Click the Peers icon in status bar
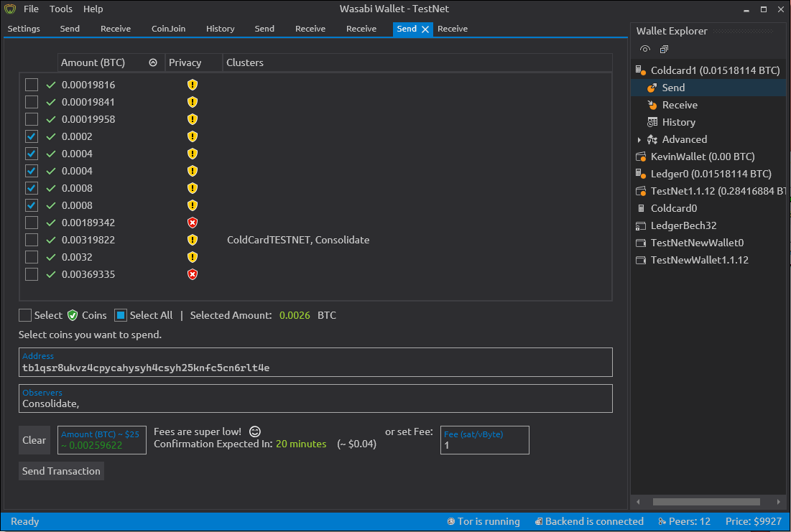Screen dimensions: 791x532 click(662, 521)
